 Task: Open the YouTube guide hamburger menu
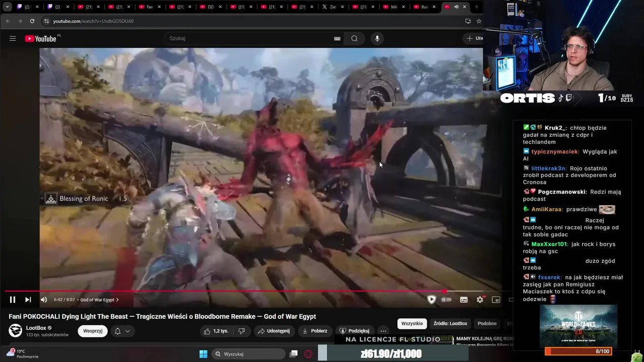(13, 39)
